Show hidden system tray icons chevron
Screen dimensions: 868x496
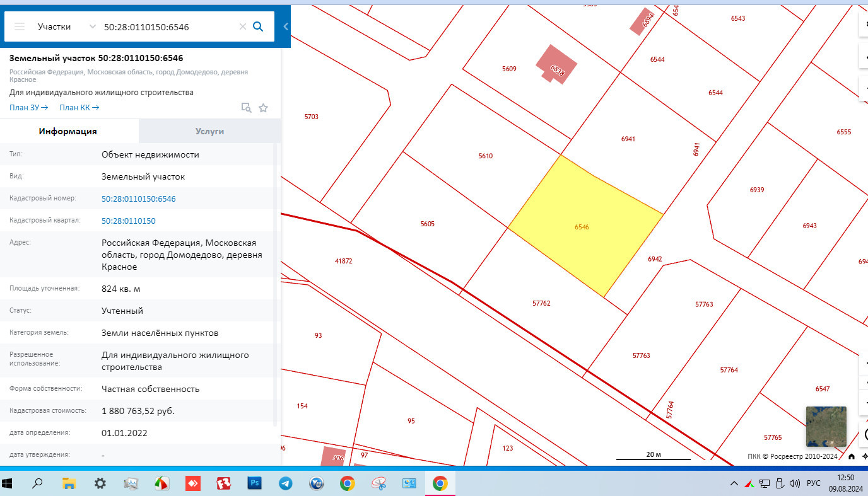pyautogui.click(x=734, y=483)
